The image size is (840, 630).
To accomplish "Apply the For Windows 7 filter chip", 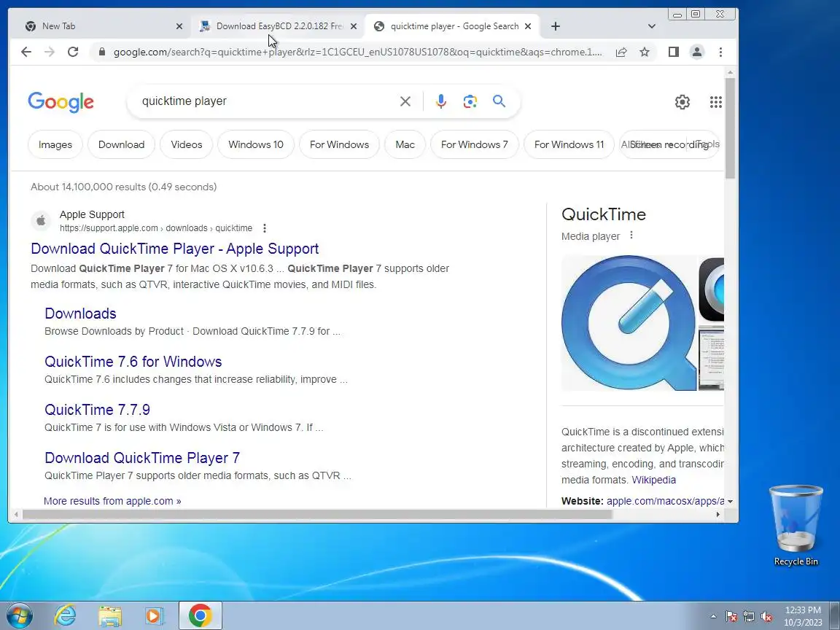I will click(475, 144).
